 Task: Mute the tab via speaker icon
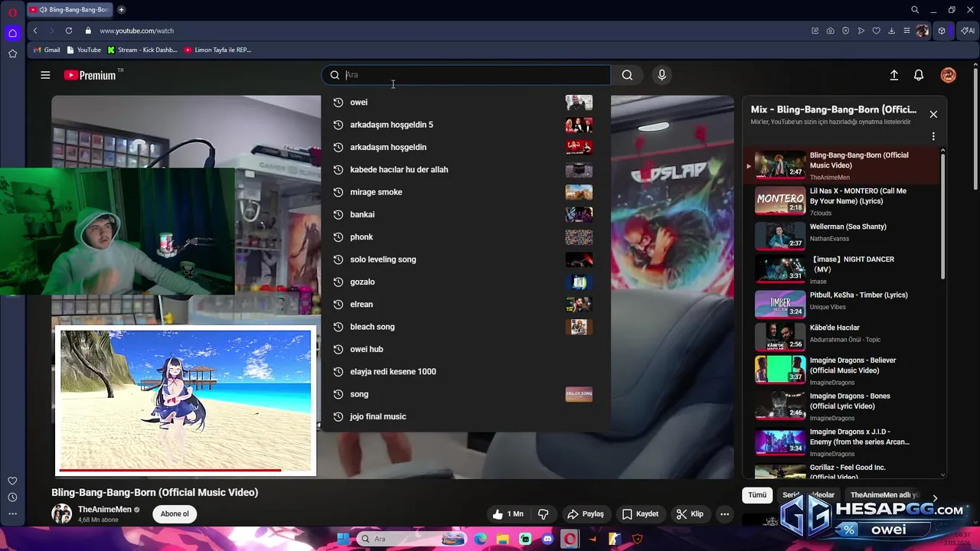43,10
